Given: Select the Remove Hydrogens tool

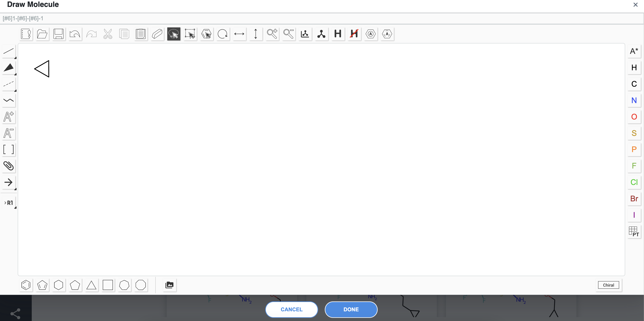Looking at the screenshot, I should click(x=354, y=34).
